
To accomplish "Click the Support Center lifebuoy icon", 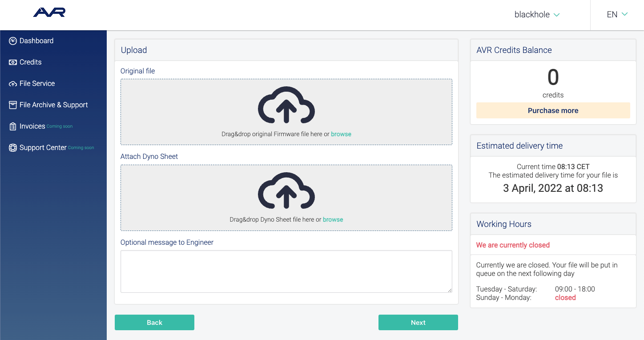I will pyautogui.click(x=13, y=148).
